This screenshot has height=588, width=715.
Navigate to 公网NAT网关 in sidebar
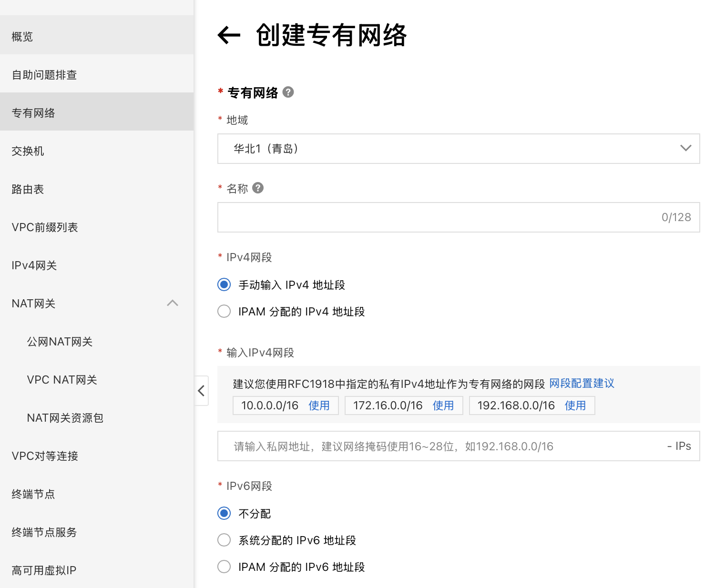[x=59, y=341]
